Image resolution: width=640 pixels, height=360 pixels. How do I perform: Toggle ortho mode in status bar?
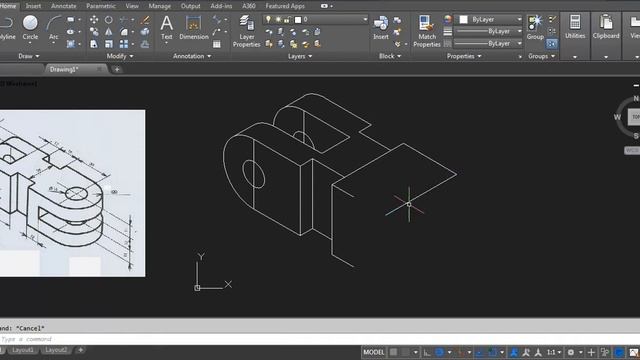[427, 352]
